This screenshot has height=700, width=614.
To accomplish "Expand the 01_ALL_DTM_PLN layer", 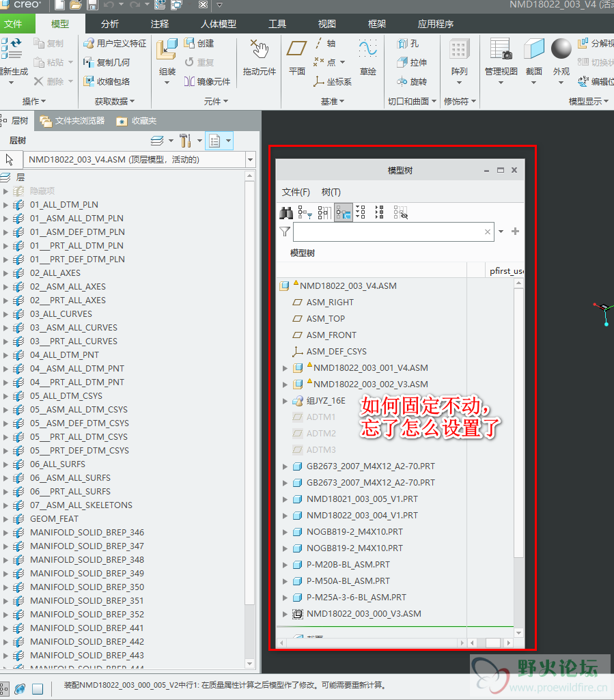I will [x=5, y=205].
